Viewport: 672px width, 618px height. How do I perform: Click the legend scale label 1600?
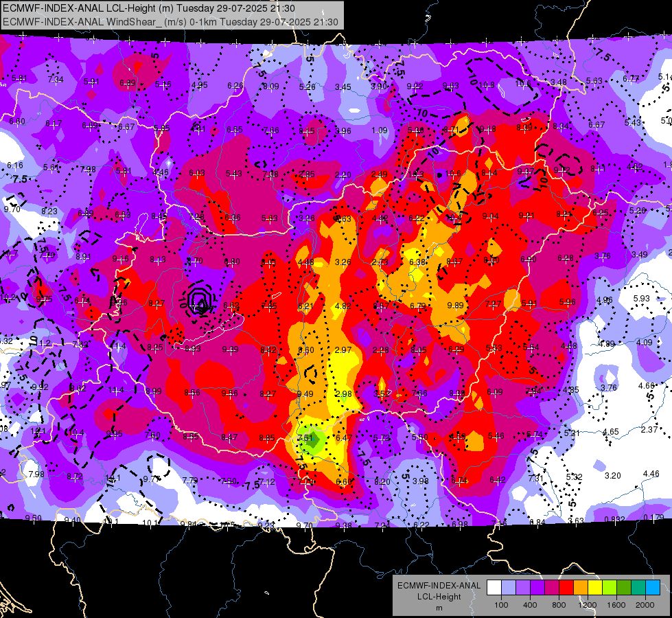tap(616, 605)
